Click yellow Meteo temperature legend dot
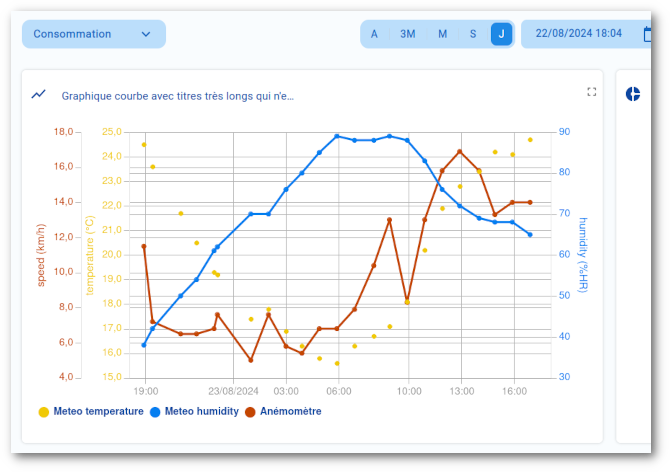Screen dimensions: 670x472 coord(43,411)
